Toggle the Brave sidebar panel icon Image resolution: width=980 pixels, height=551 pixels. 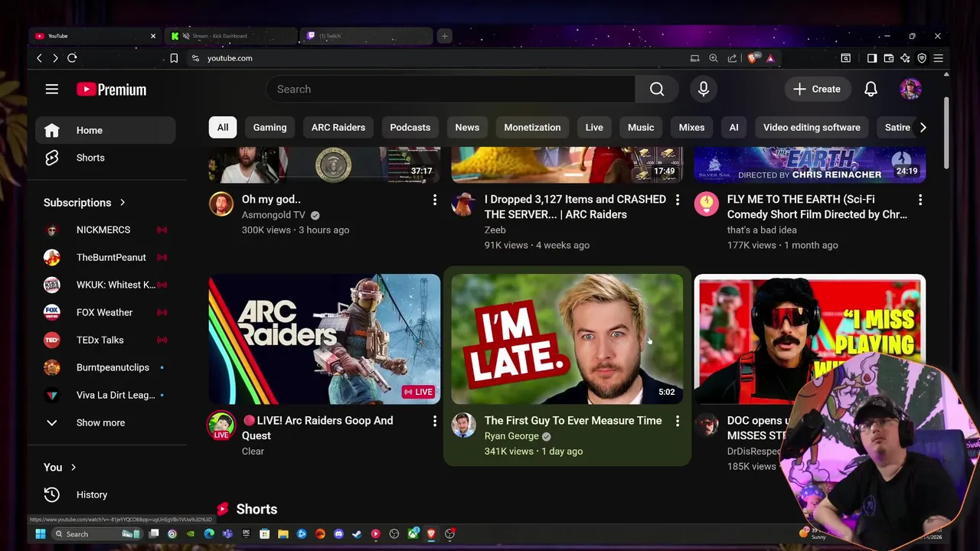[x=872, y=58]
